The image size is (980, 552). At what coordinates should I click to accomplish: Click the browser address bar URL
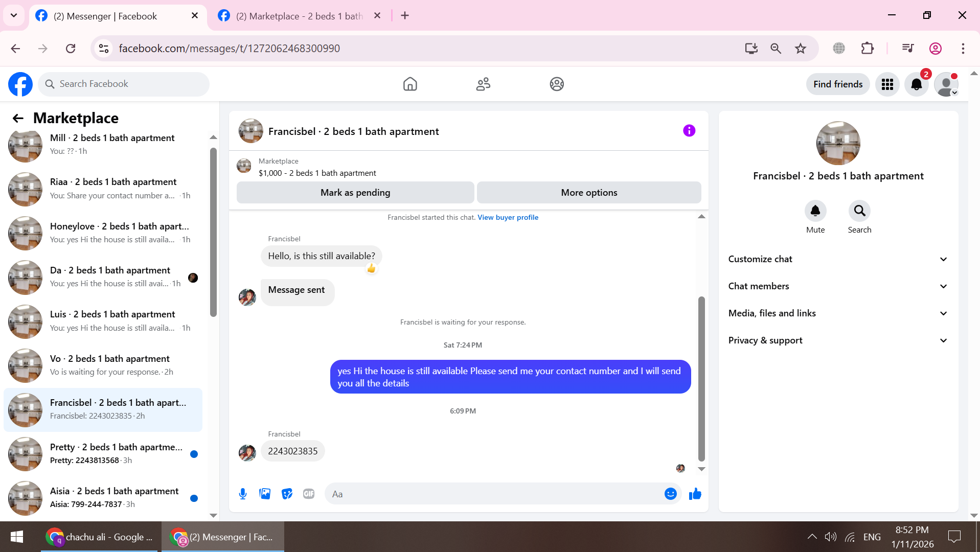click(x=229, y=49)
